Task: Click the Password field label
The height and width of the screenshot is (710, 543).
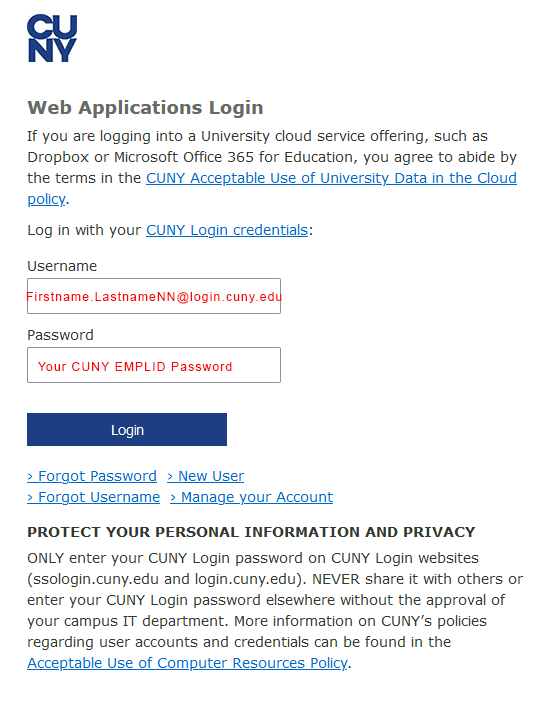Action: 60,335
